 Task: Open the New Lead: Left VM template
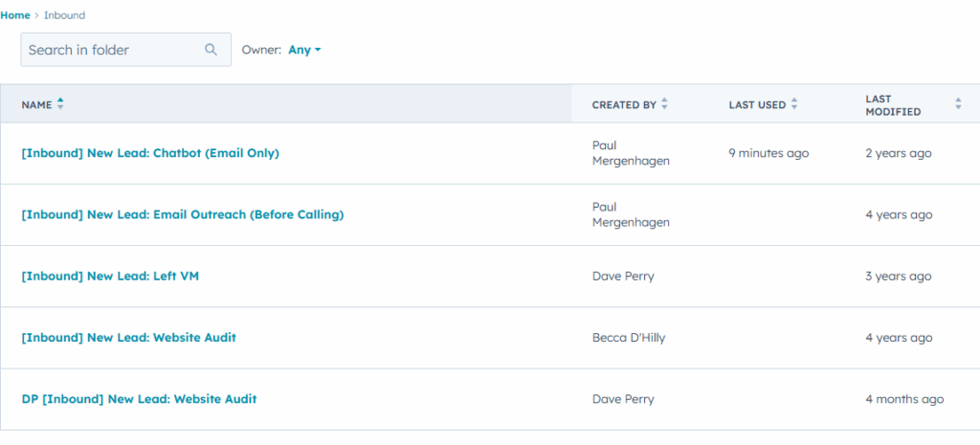click(x=110, y=276)
